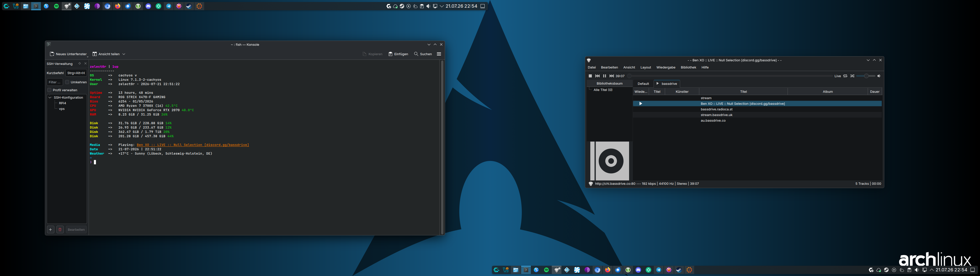
Task: Pause the bassdrive stream playback
Action: 605,76
